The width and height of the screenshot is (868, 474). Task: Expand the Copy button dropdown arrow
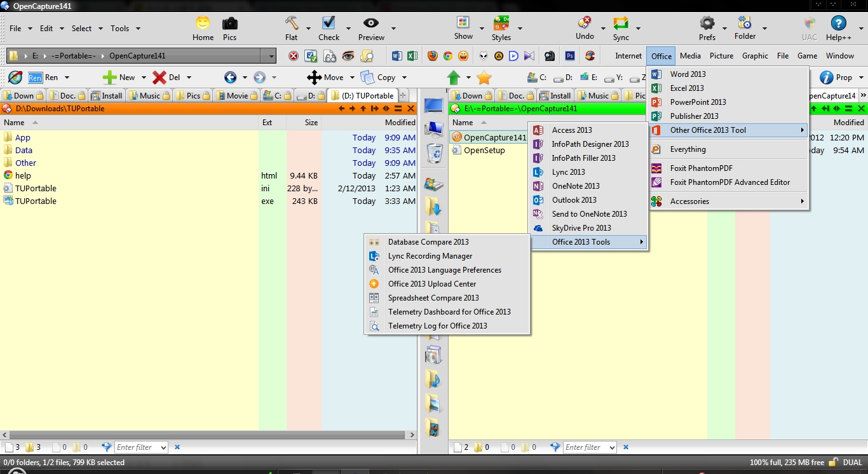(403, 78)
